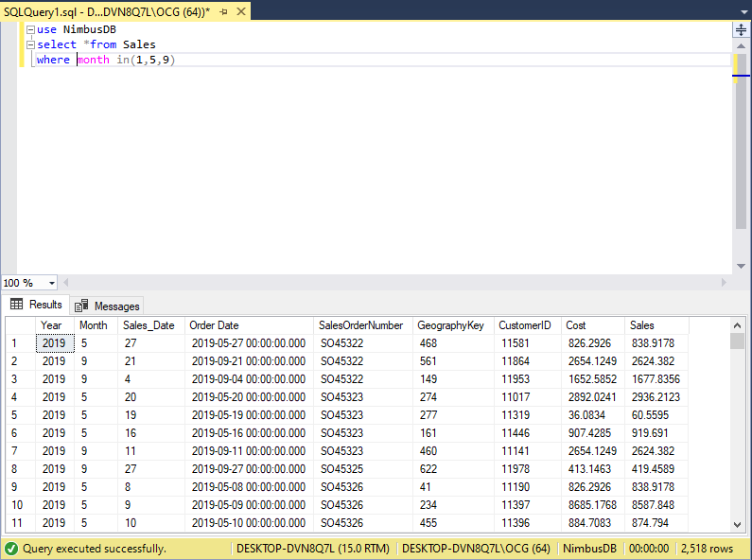Select Year cell 2019 in row 1
The height and width of the screenshot is (560, 752).
coord(55,343)
